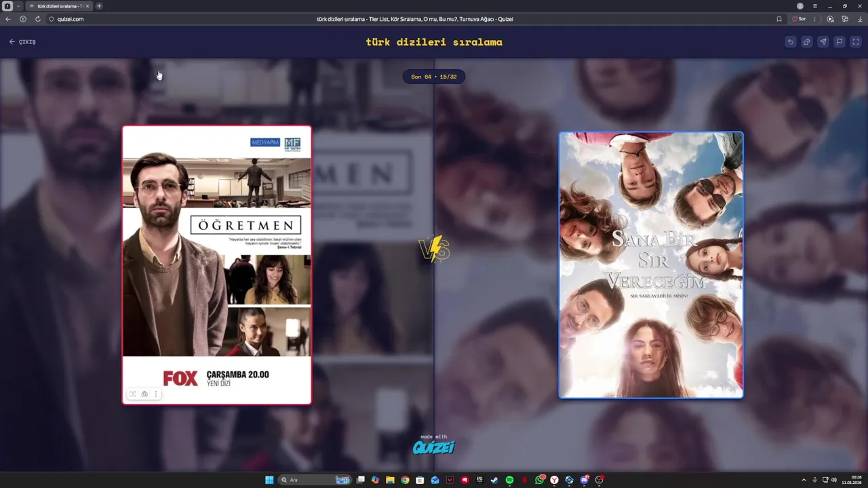Click the 'türk dizileri sıralama' page title
The image size is (868, 488).
[434, 42]
